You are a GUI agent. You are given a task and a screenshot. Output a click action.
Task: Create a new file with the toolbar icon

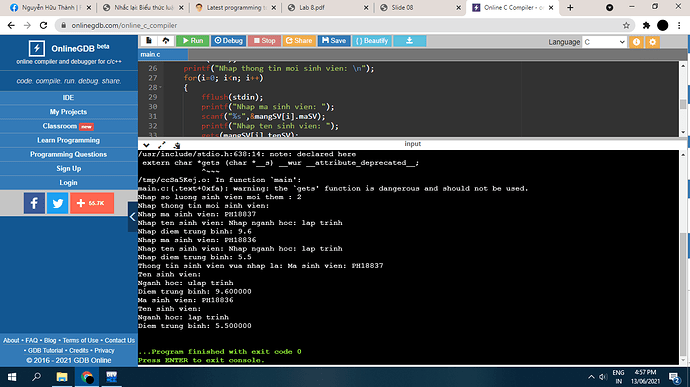[149, 41]
